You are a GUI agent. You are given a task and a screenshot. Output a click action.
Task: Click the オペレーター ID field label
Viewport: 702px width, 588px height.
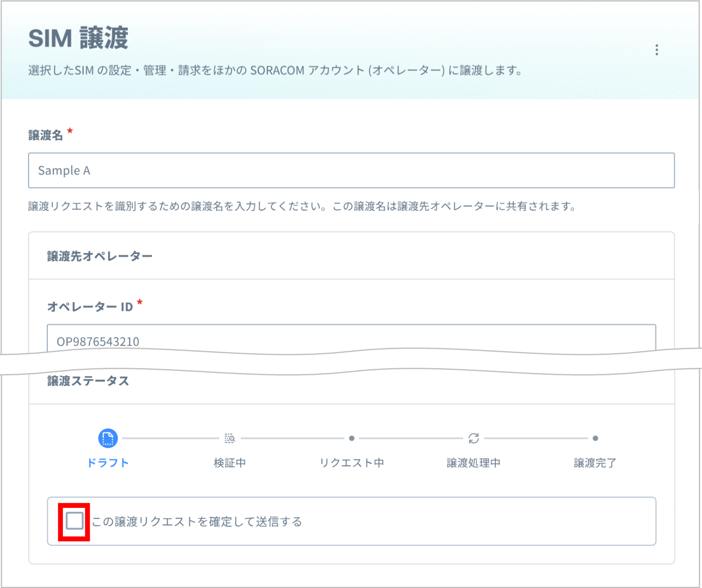90,307
